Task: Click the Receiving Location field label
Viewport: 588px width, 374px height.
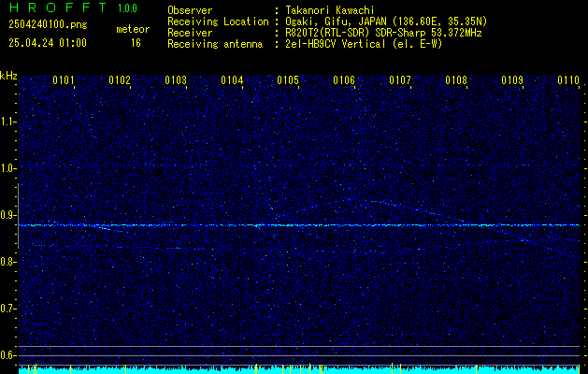Action: (218, 22)
